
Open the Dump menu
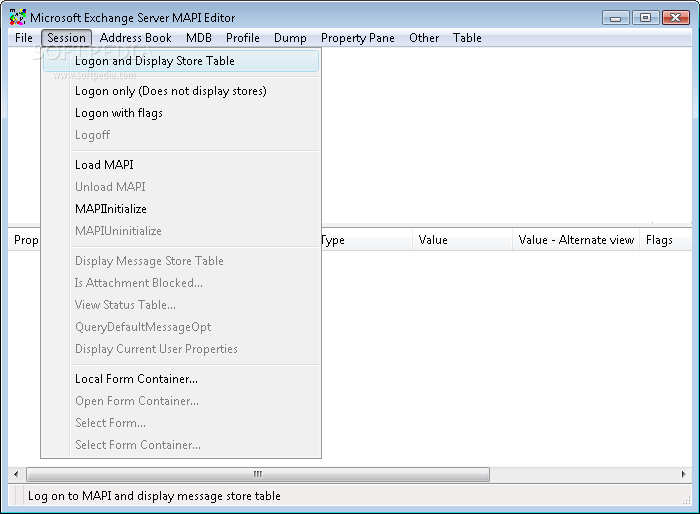point(290,38)
